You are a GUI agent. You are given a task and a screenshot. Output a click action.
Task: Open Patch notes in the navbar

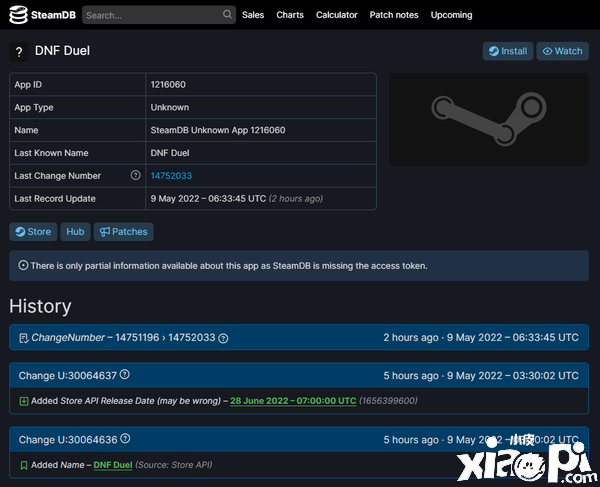tap(394, 15)
